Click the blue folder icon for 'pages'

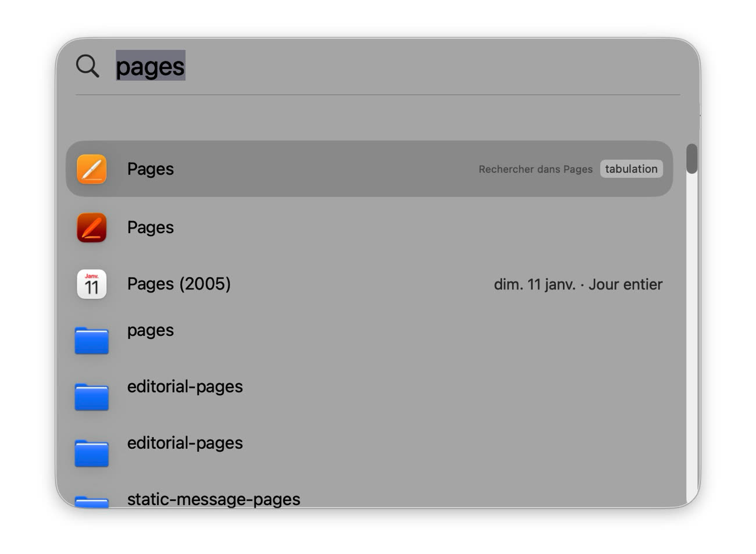[92, 341]
